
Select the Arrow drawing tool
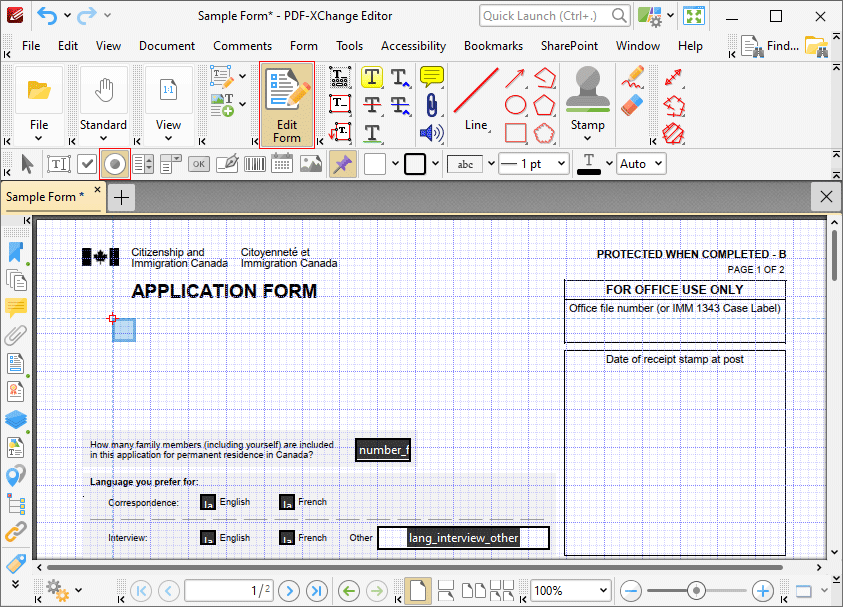click(x=515, y=78)
